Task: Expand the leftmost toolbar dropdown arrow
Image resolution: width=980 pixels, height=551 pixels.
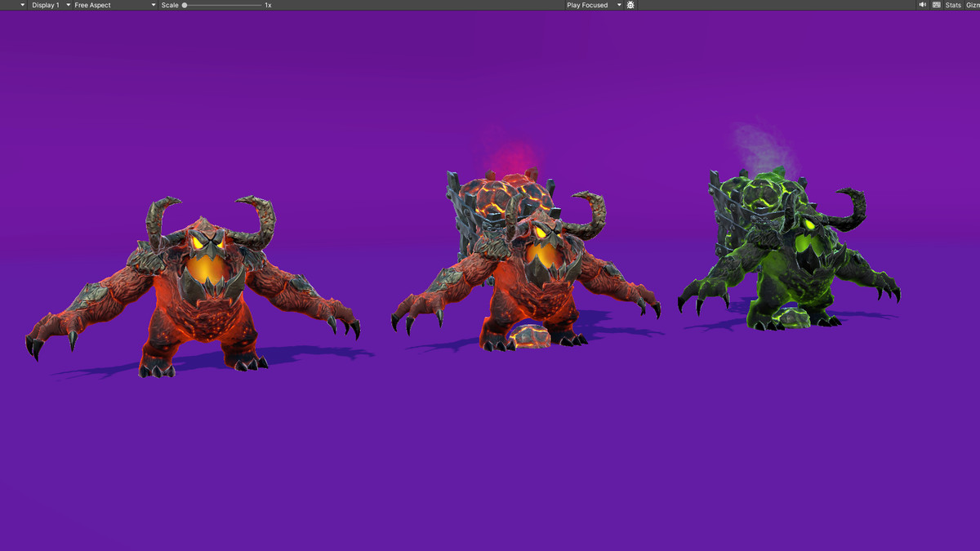Action: click(22, 5)
